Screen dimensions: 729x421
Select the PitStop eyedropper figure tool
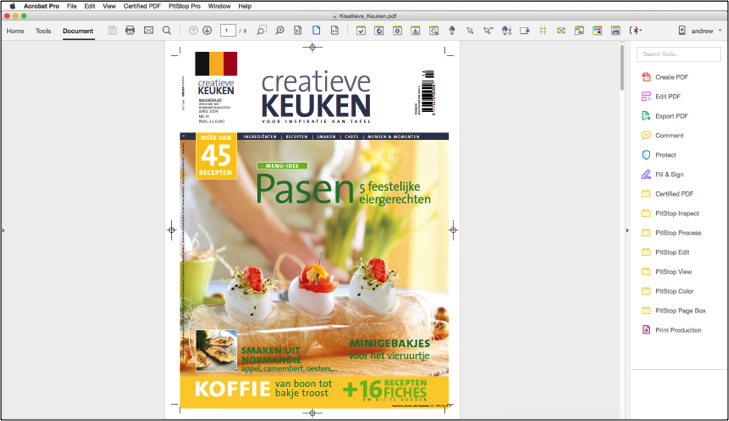pyautogui.click(x=507, y=31)
